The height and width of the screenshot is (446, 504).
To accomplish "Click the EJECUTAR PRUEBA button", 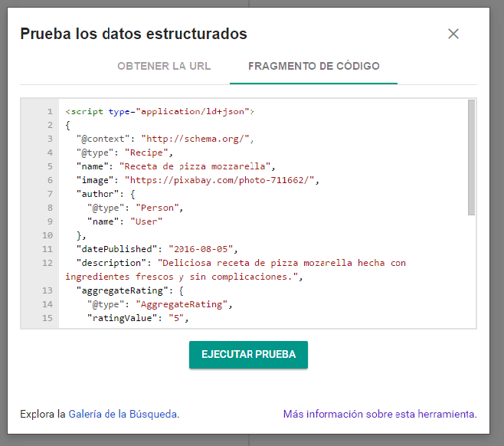I will click(248, 354).
